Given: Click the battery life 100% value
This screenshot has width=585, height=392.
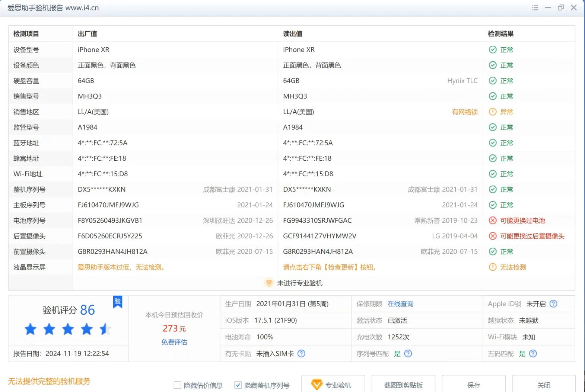Looking at the screenshot, I should click(x=265, y=337).
